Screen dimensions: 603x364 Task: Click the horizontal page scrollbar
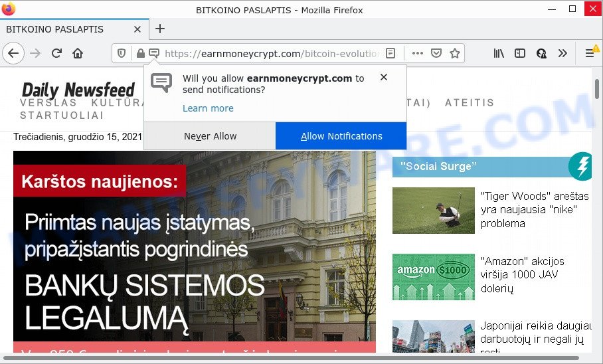point(291,358)
